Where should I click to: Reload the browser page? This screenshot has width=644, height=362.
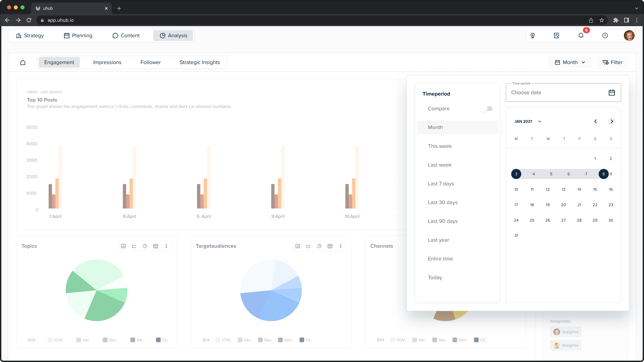click(29, 20)
